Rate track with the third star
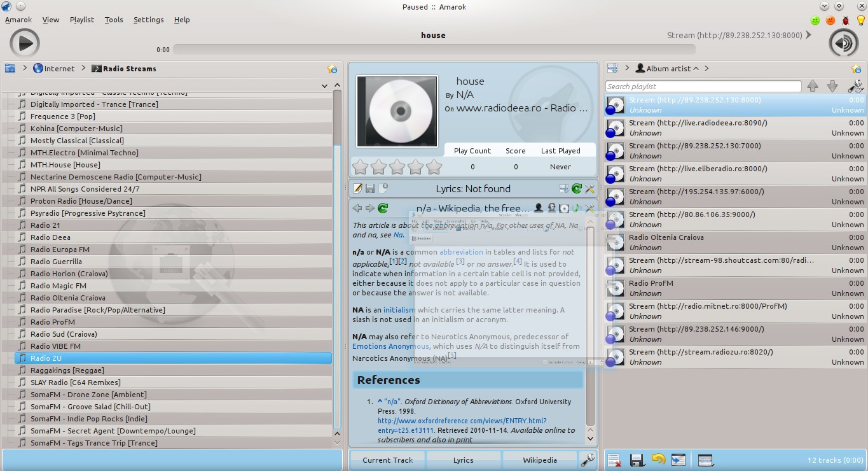868x471 pixels. [397, 167]
